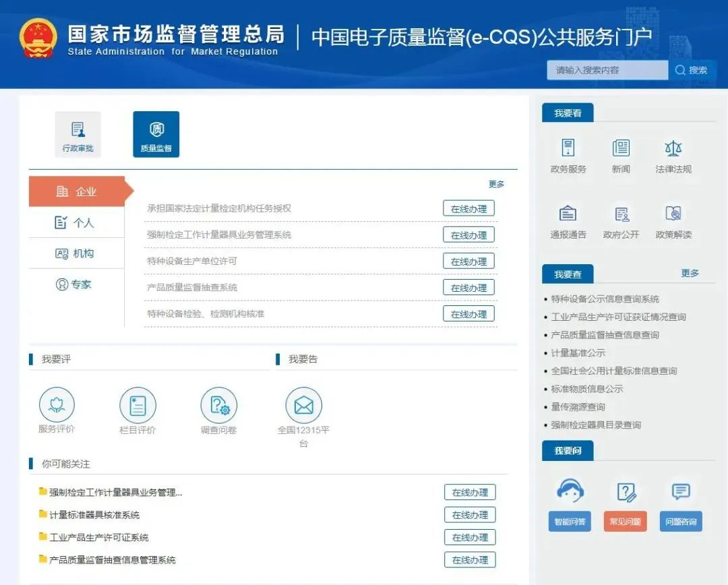Click the orange 常见问题 button
The width and height of the screenshot is (728, 585).
(626, 522)
